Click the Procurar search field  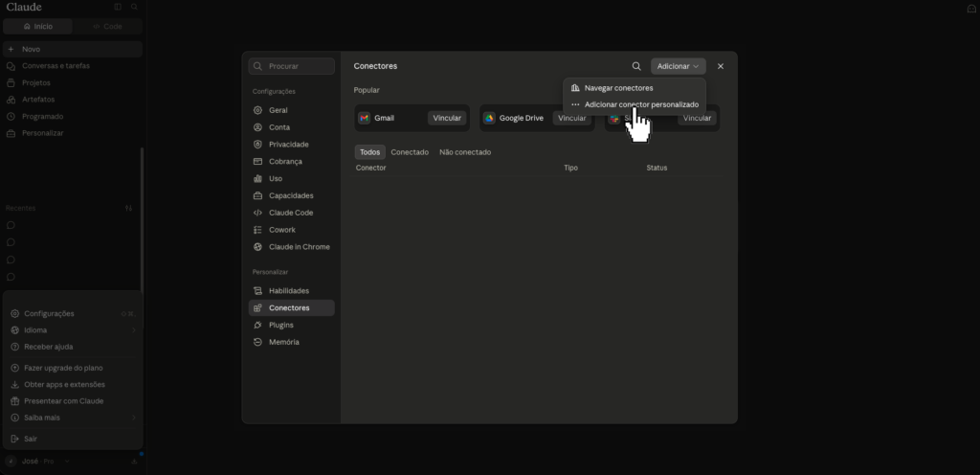[292, 66]
